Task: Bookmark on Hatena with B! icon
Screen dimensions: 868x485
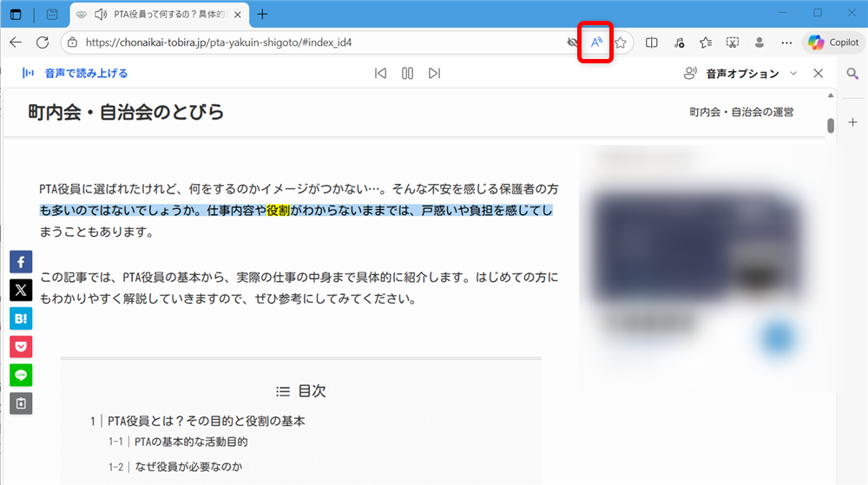Action: pyautogui.click(x=21, y=318)
